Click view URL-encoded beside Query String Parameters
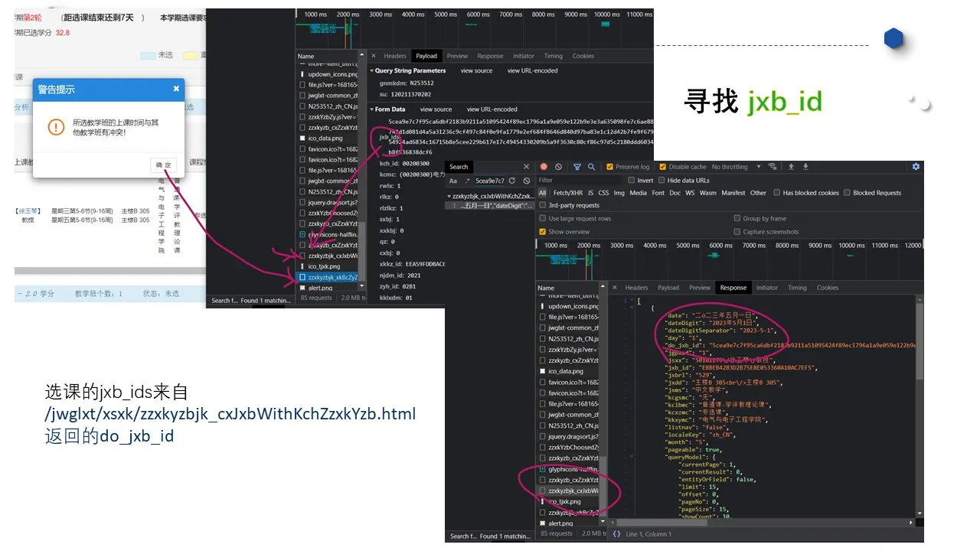 point(532,70)
